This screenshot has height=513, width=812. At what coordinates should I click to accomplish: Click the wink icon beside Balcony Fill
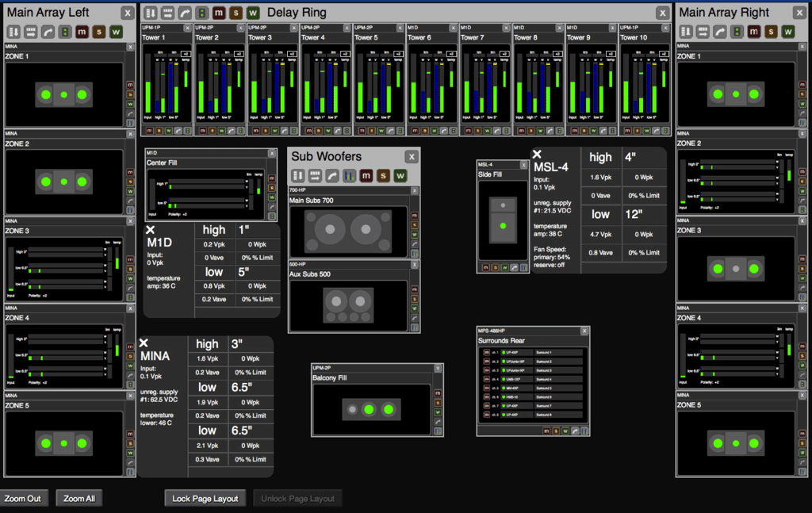(437, 412)
